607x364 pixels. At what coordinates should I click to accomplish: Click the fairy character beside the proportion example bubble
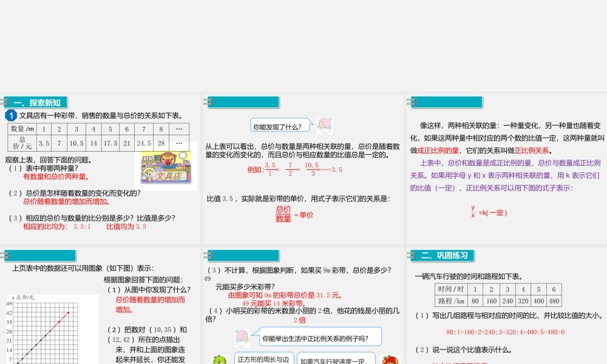point(243,337)
